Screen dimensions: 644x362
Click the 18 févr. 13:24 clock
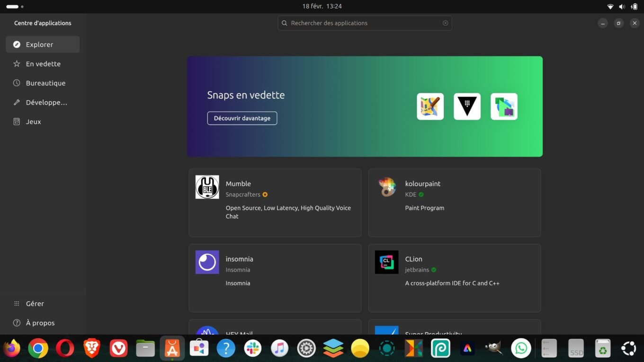322,7
